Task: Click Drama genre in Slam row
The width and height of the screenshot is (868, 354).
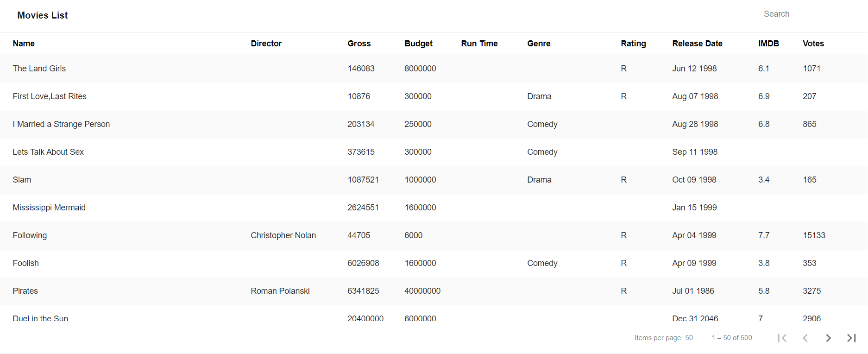Action: pyautogui.click(x=539, y=180)
